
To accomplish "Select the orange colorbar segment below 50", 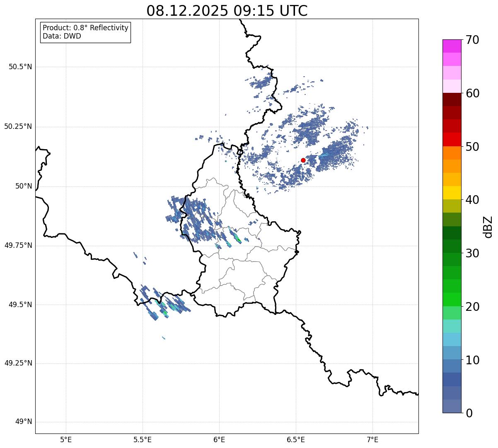I will pyautogui.click(x=452, y=153).
